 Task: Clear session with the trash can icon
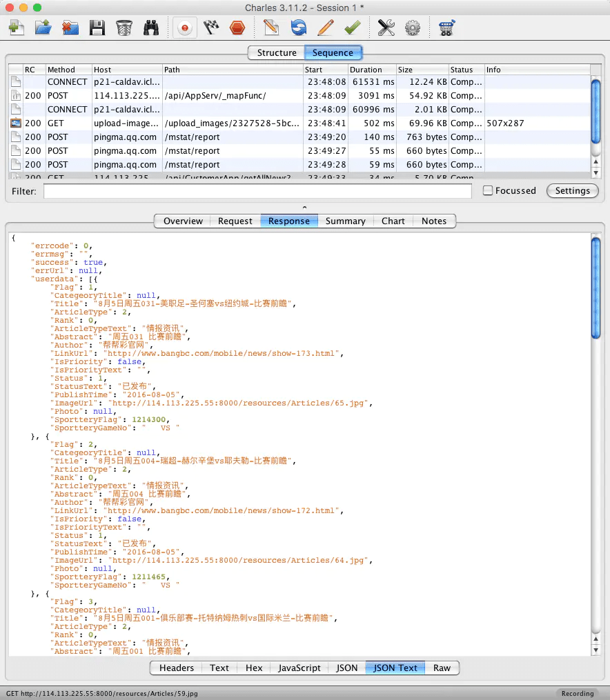point(124,28)
